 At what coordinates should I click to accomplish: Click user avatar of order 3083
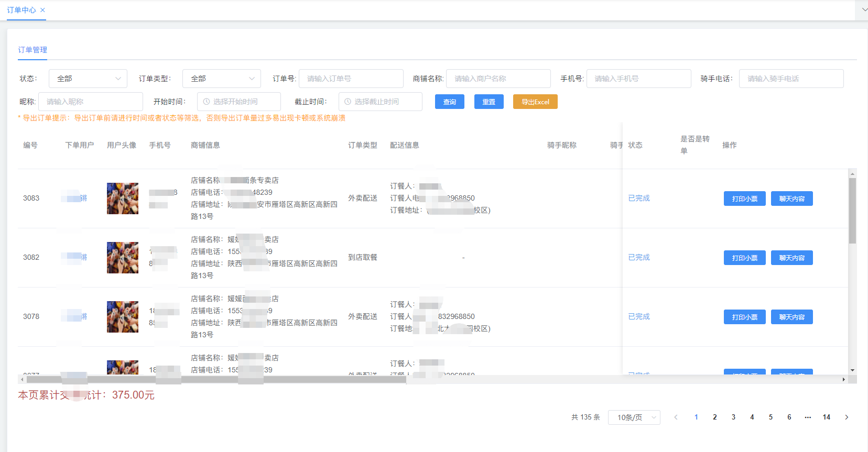click(123, 199)
